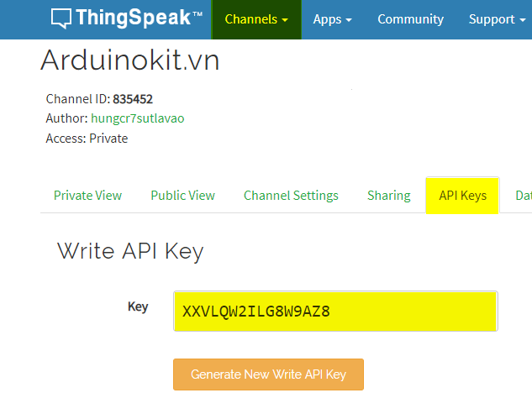
Task: Click the Arduinokit.vn channel title
Action: point(129,60)
